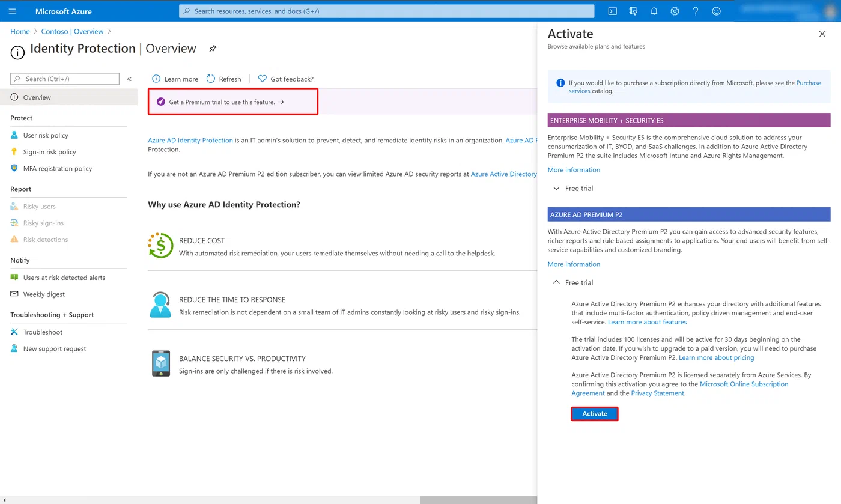841x504 pixels.
Task: Pin Identity Protection overview page
Action: (x=213, y=49)
